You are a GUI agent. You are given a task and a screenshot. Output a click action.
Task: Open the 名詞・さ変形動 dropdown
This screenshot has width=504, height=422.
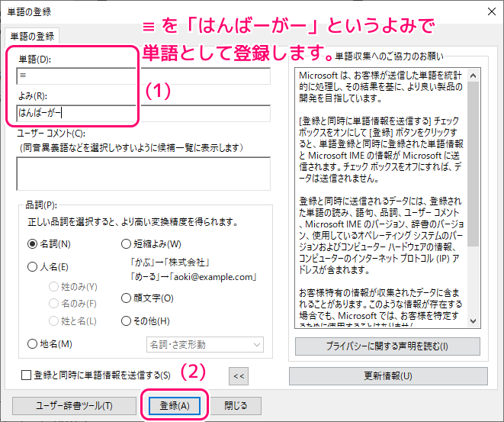click(205, 345)
